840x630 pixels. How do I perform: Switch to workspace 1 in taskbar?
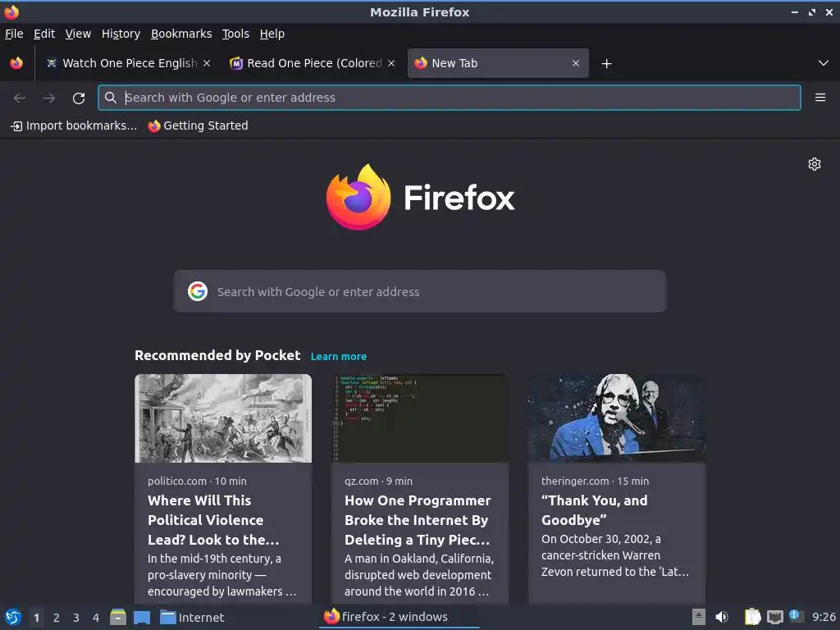click(x=36, y=618)
